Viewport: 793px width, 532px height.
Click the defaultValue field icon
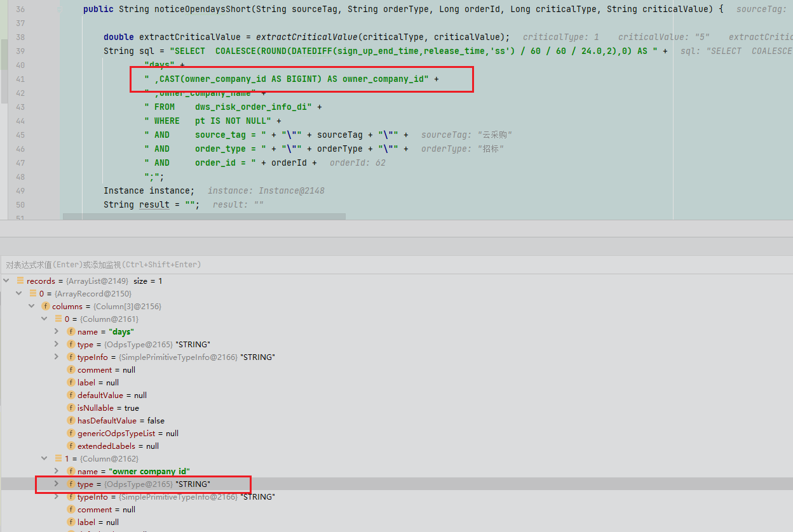pos(71,395)
